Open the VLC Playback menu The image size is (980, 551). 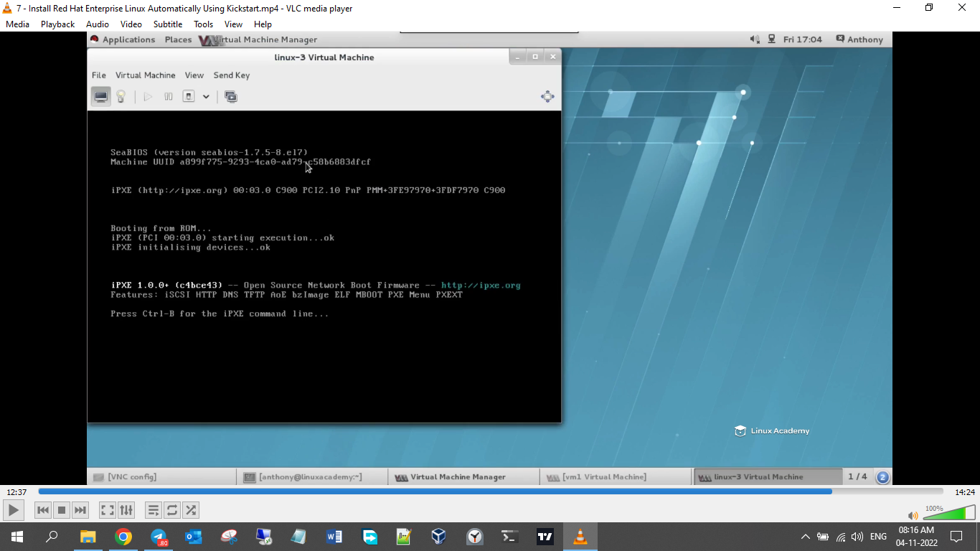tap(57, 24)
